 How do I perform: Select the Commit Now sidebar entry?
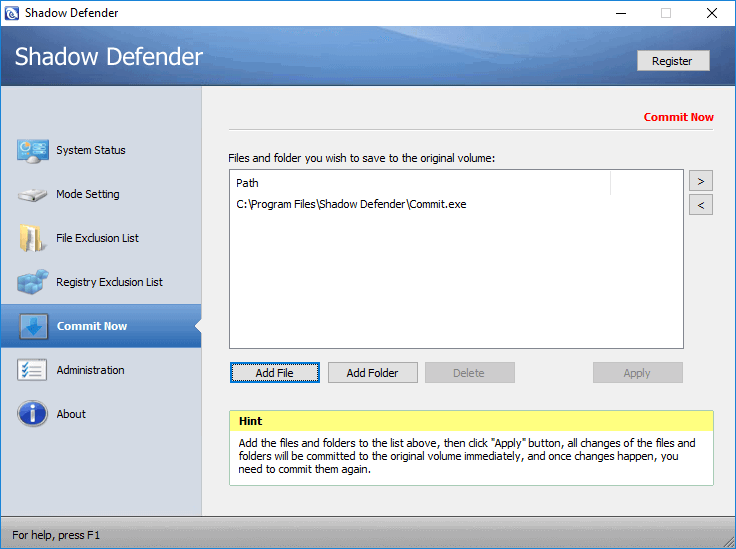coord(101,326)
